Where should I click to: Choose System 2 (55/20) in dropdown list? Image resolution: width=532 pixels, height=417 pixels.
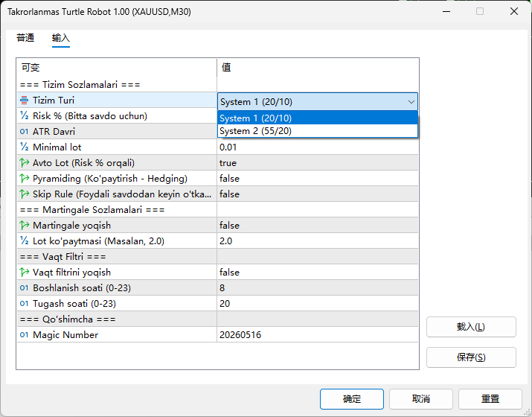click(317, 131)
